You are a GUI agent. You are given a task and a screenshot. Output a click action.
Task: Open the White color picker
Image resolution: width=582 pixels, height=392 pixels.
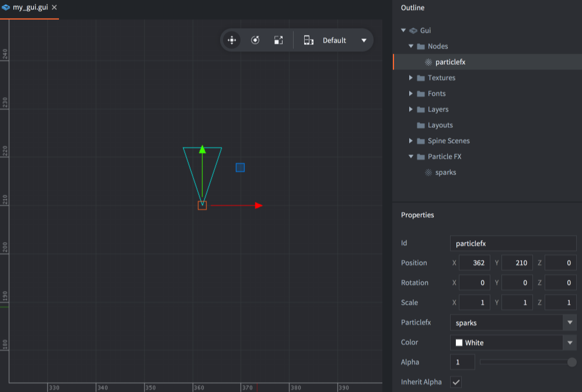click(570, 342)
